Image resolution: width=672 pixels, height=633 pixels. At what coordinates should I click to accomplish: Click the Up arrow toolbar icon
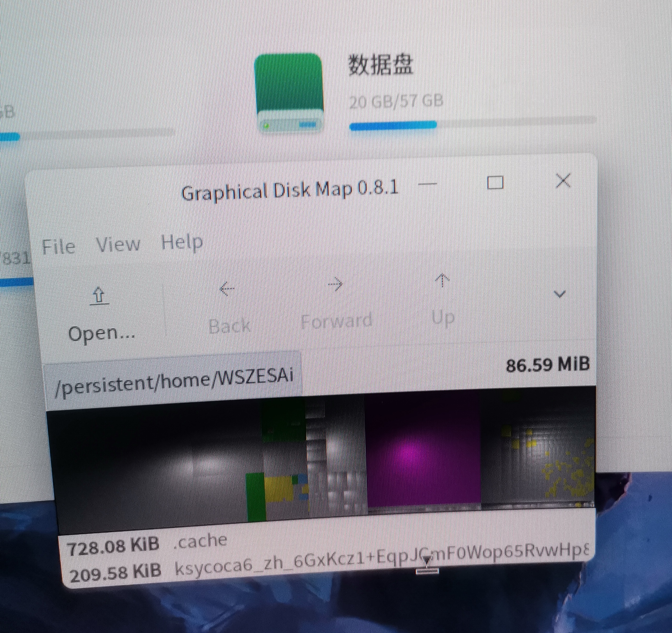[x=442, y=281]
